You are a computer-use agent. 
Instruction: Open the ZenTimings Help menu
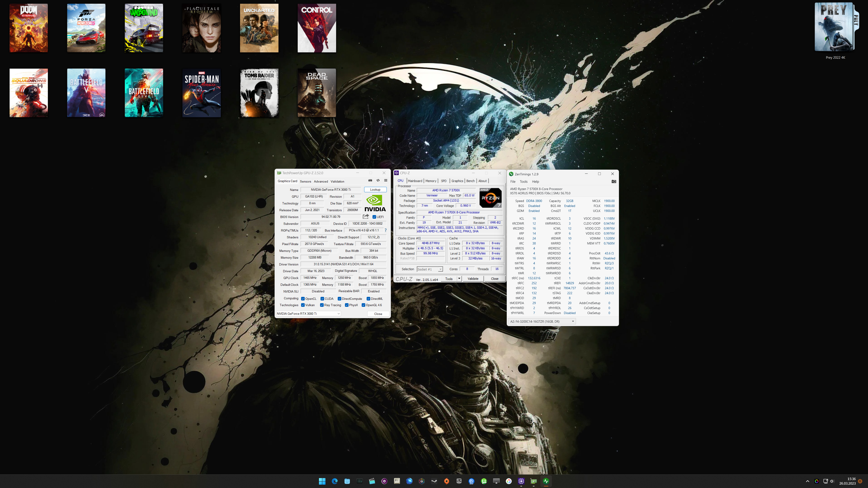pos(535,181)
